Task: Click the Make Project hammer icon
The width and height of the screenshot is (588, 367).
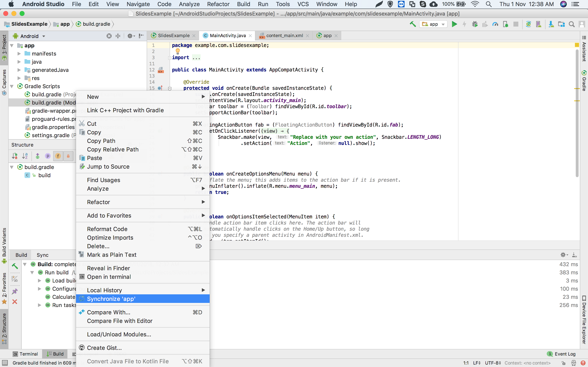Action: (413, 24)
